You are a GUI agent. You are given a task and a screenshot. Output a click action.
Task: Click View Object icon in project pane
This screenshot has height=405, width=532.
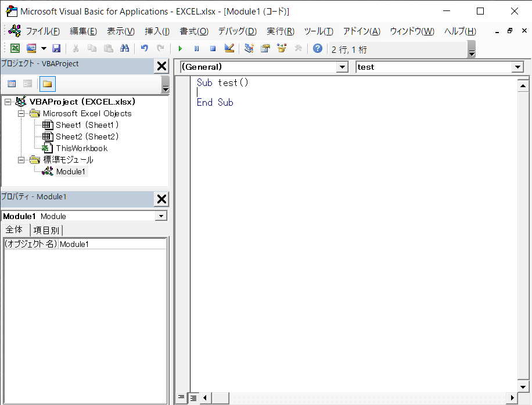[x=27, y=84]
